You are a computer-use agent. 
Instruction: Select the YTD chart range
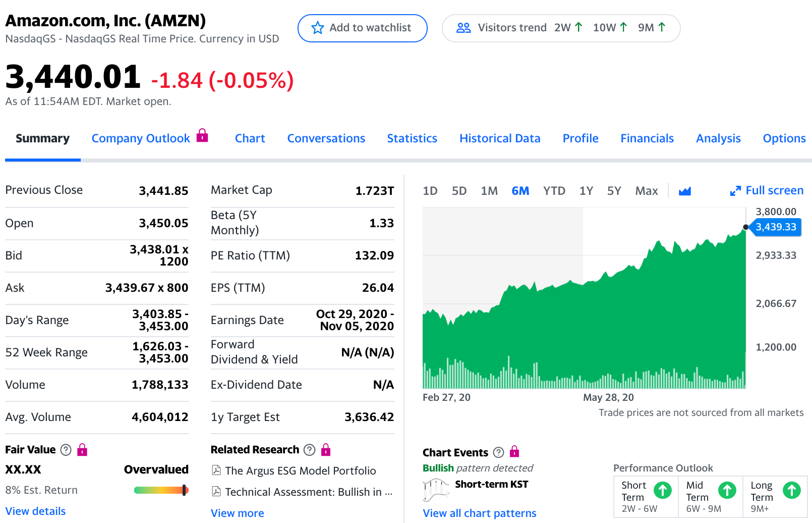[554, 191]
